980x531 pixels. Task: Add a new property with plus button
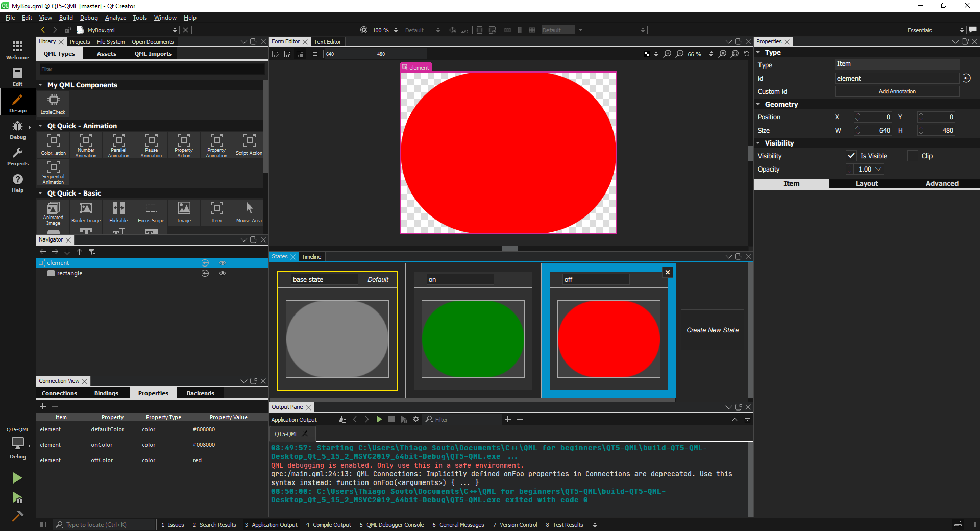click(43, 406)
